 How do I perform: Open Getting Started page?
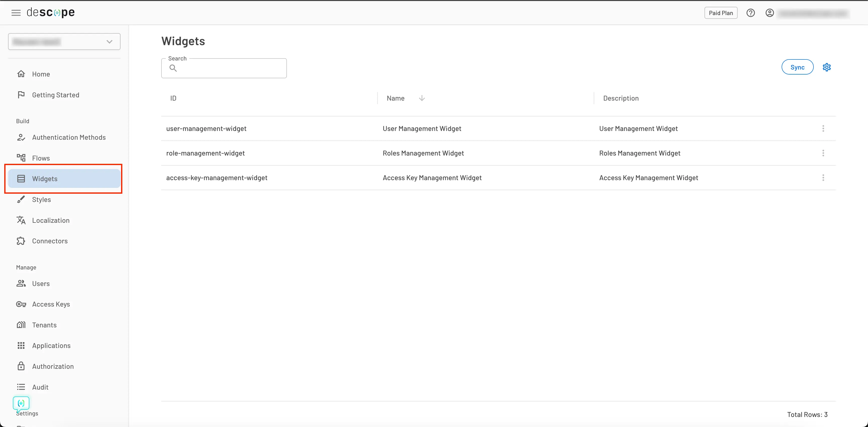click(56, 95)
